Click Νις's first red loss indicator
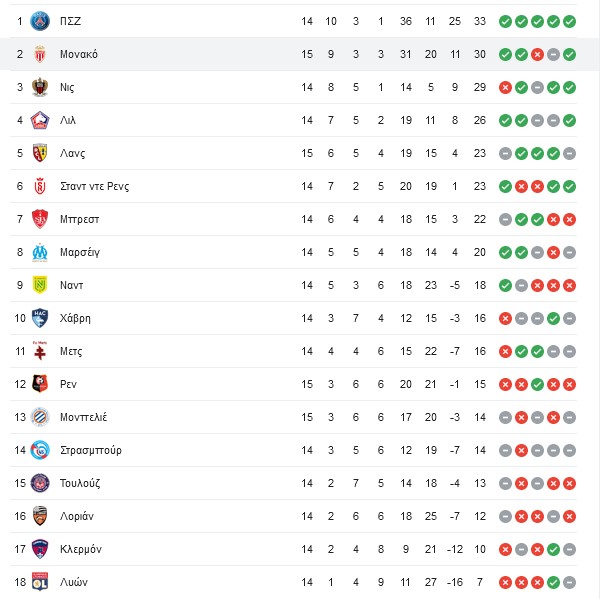Viewport: 600px width, 599px height. (x=505, y=87)
